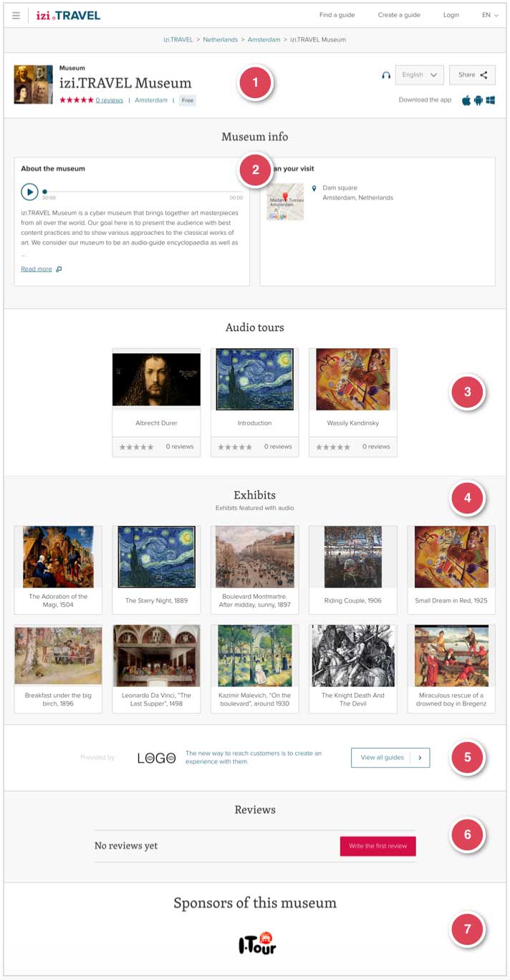The height and width of the screenshot is (980, 510).
Task: Click the izi.TRAVEL logo
Action: 68,15
